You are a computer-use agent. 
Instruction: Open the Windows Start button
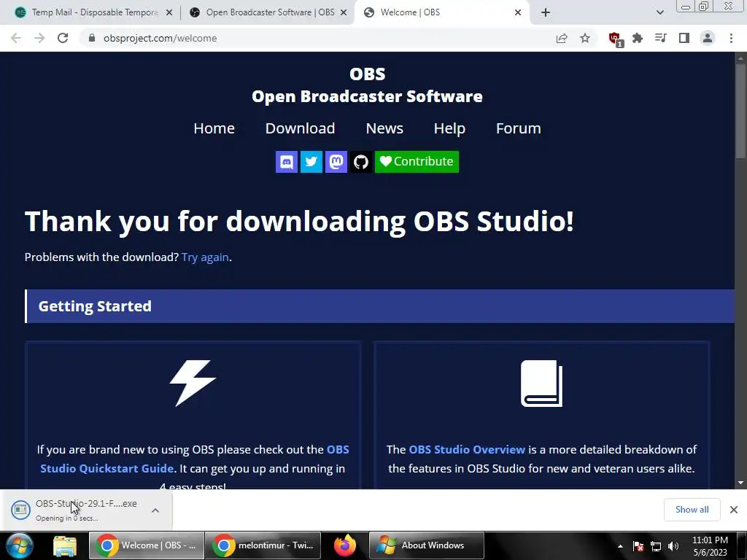[x=18, y=545]
